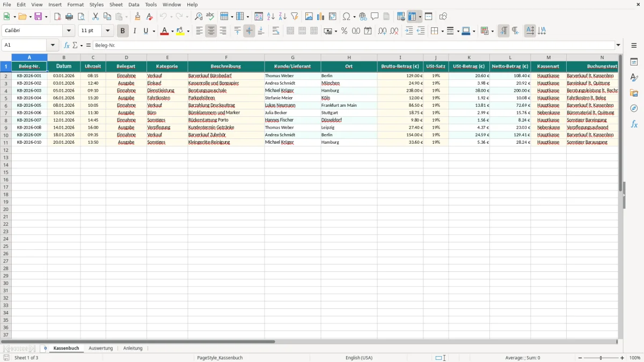Export directly as PDF
The image size is (644, 362).
coord(57,17)
